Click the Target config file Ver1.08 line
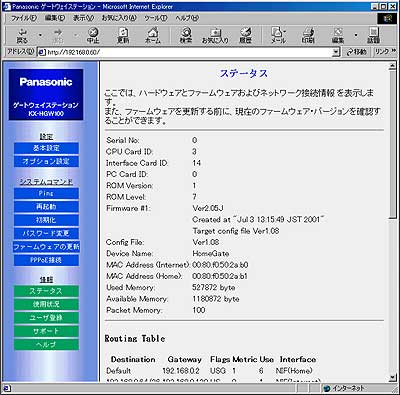 click(x=236, y=231)
